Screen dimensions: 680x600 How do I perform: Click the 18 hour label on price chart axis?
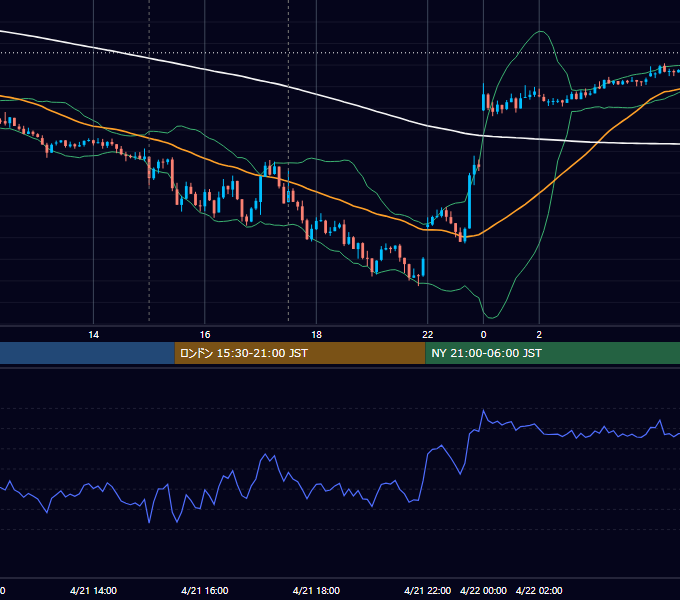(x=317, y=335)
